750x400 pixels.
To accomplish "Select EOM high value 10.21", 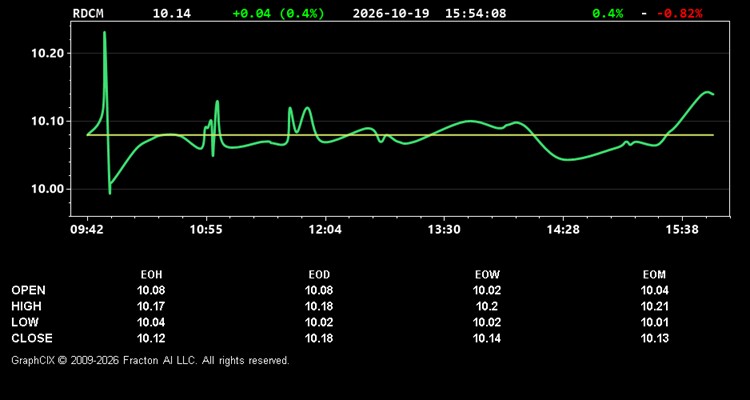I will pyautogui.click(x=654, y=306).
